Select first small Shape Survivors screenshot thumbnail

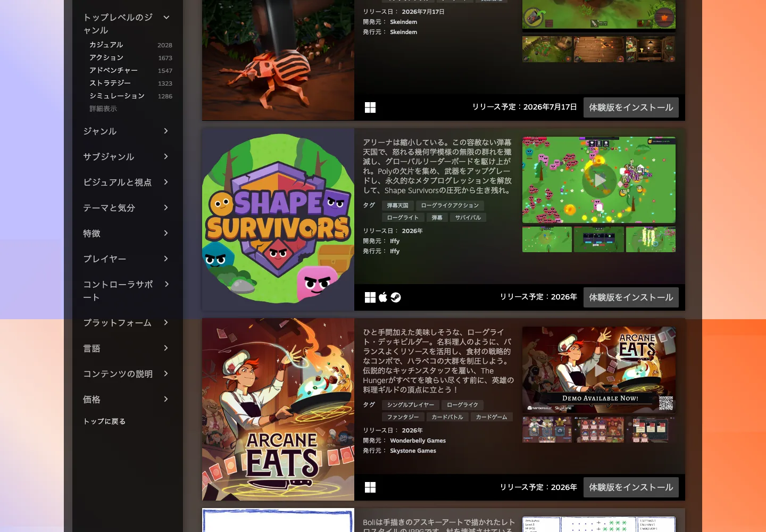[547, 239]
